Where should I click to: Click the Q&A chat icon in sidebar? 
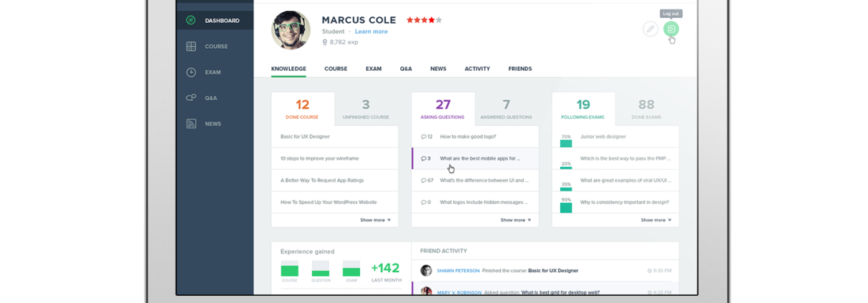click(x=191, y=98)
